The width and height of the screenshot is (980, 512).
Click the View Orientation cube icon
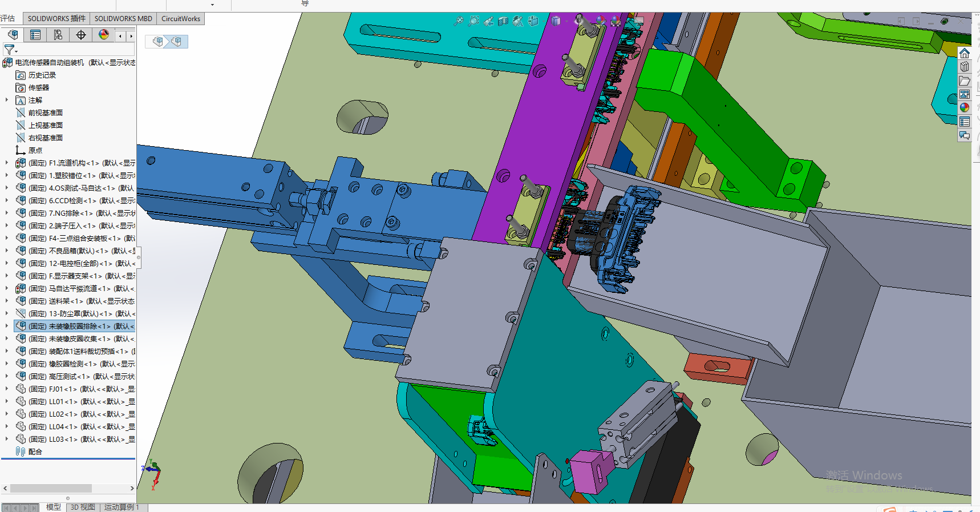[533, 21]
